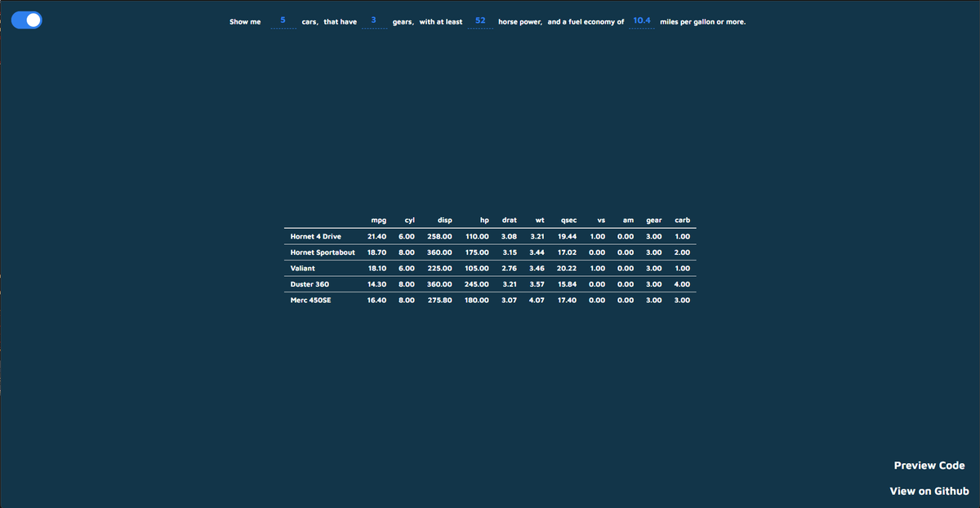Edit the horse power field showing 52

[x=480, y=20]
